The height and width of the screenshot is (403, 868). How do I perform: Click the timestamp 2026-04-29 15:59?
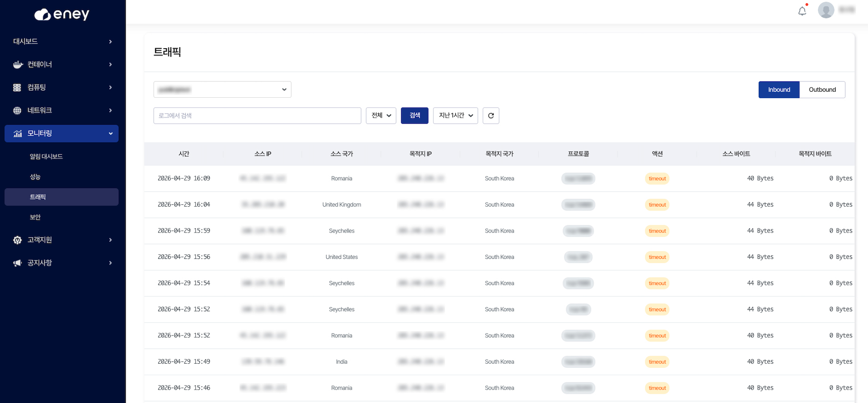pyautogui.click(x=184, y=231)
